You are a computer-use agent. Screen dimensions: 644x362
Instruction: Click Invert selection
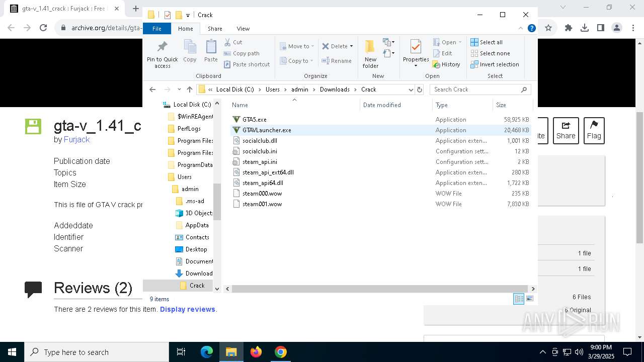(x=495, y=64)
